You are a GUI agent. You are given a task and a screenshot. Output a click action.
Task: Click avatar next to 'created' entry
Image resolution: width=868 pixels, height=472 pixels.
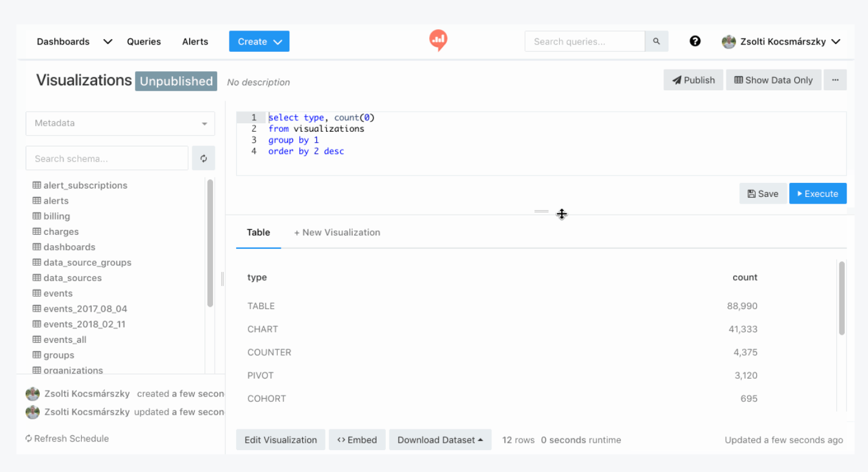(x=32, y=394)
